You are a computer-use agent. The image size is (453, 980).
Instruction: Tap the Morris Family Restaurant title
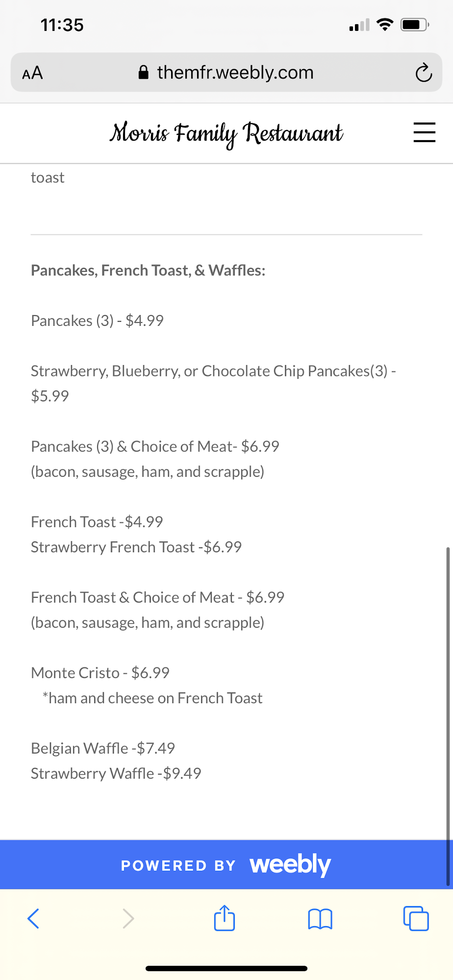(226, 133)
